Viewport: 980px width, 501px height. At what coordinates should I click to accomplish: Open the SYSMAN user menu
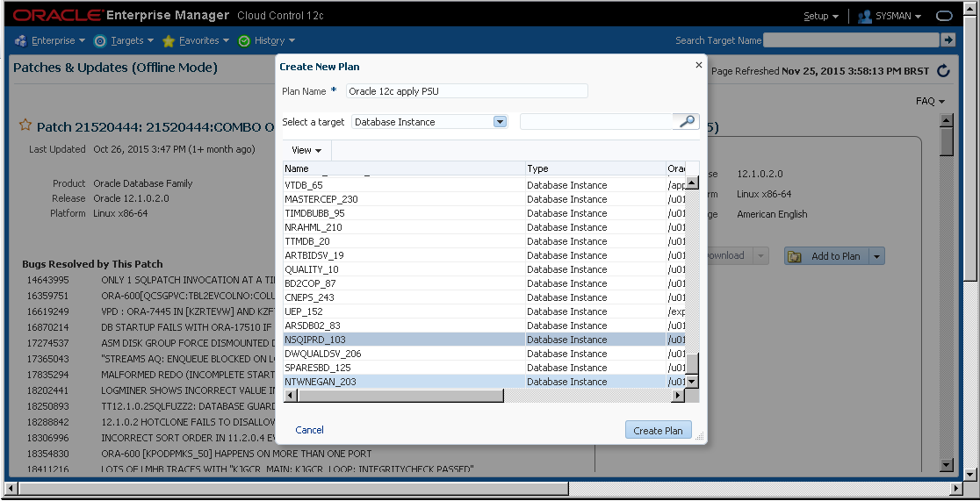click(x=898, y=17)
